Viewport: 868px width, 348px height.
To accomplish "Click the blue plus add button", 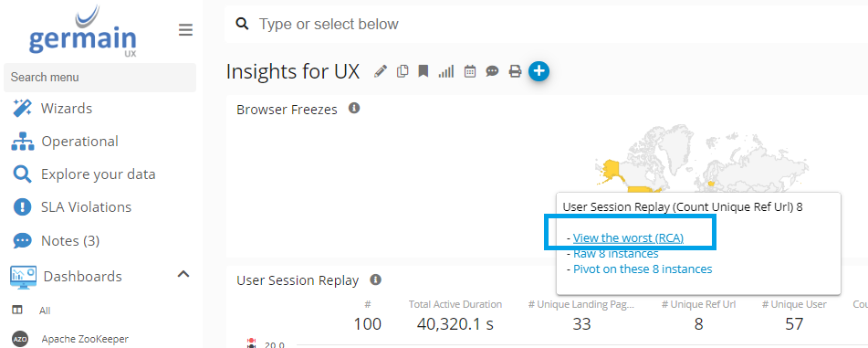I will [539, 71].
